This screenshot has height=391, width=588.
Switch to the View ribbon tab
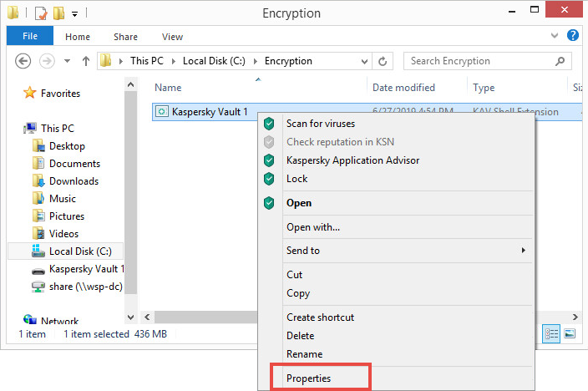[172, 37]
